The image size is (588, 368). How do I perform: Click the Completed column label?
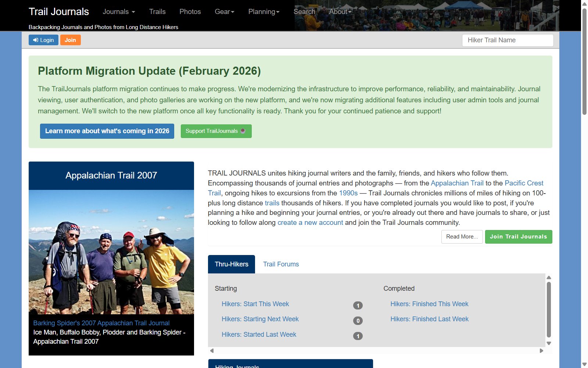(x=399, y=289)
